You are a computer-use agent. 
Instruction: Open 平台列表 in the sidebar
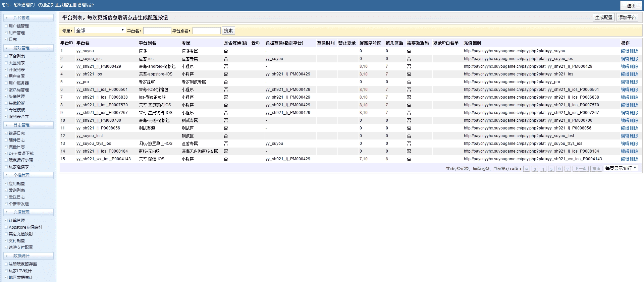point(17,56)
